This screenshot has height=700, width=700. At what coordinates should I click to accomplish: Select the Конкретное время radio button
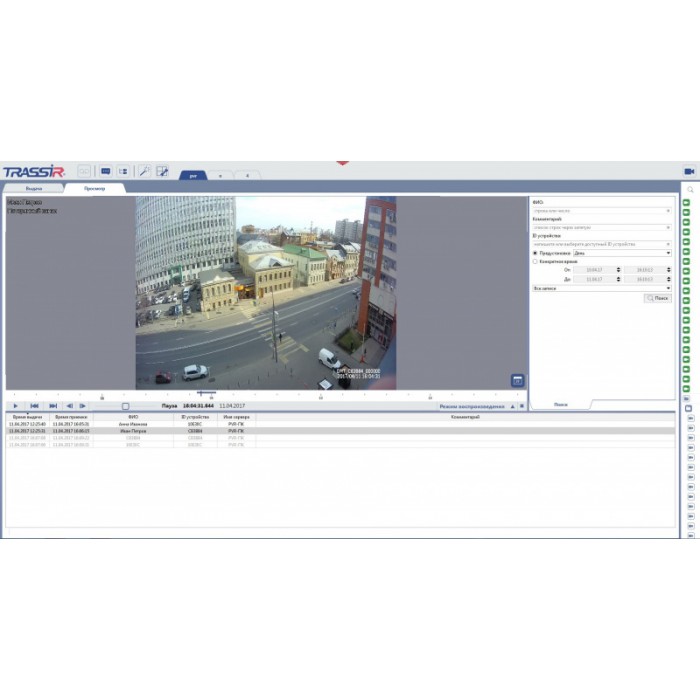[535, 261]
